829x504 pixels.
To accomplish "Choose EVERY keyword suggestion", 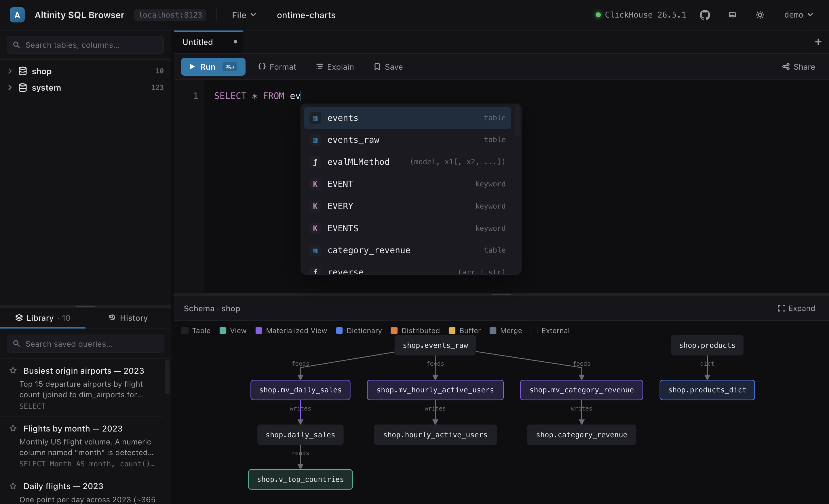I will point(407,206).
